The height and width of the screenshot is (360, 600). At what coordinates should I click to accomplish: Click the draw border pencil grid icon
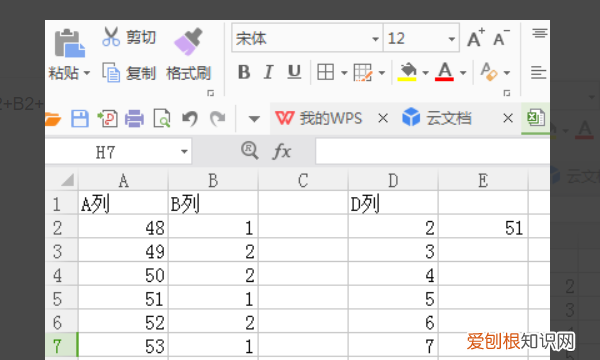pos(363,72)
